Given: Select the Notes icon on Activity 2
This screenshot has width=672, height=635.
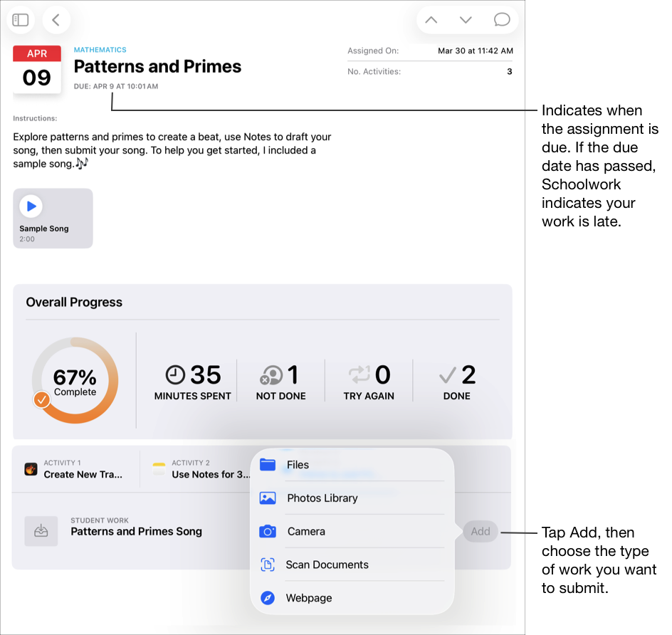Looking at the screenshot, I should point(157,468).
